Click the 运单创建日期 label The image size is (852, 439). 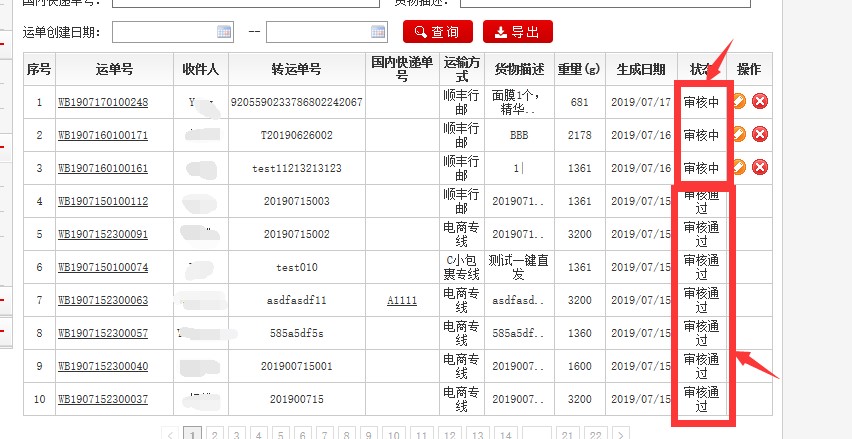click(x=62, y=32)
